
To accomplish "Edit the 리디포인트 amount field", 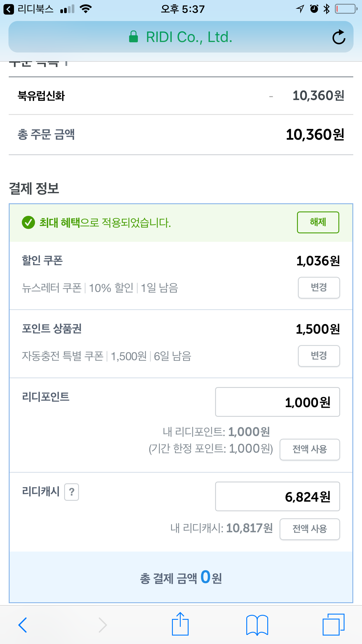I will 277,402.
